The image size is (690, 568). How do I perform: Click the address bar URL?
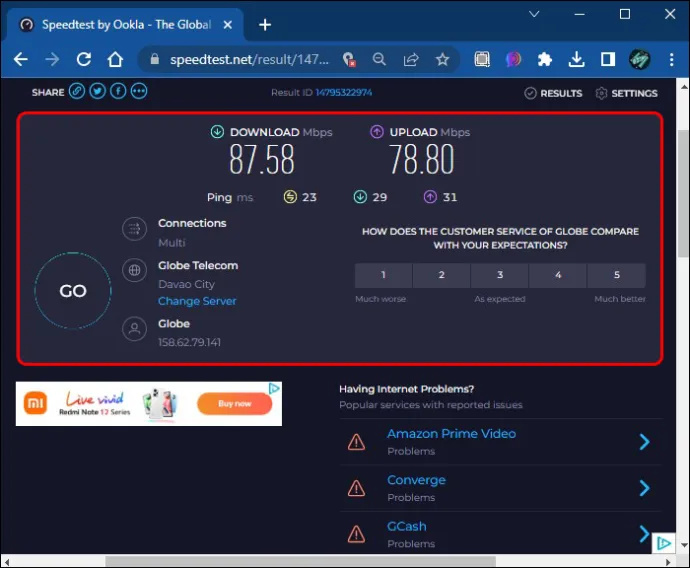tap(249, 59)
